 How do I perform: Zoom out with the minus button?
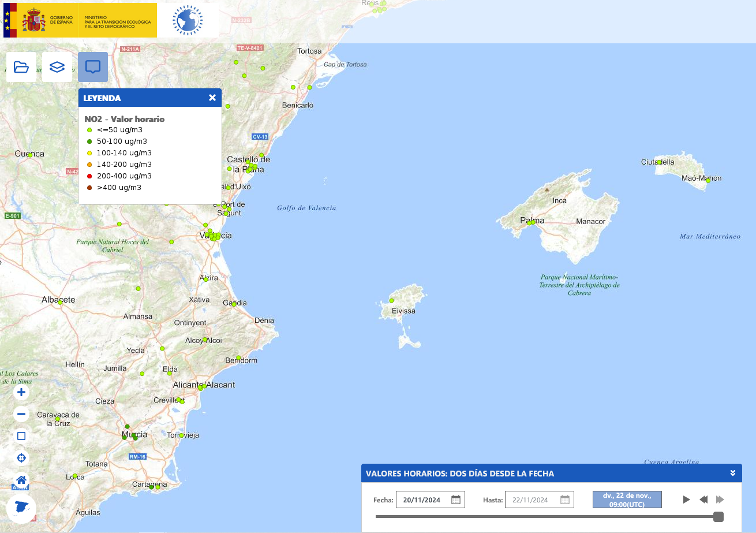pos(21,414)
